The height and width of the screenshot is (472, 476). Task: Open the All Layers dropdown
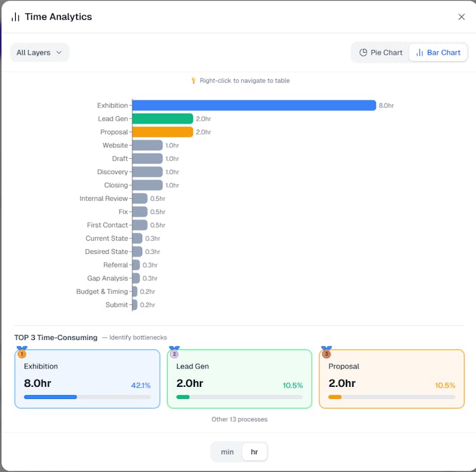point(39,53)
